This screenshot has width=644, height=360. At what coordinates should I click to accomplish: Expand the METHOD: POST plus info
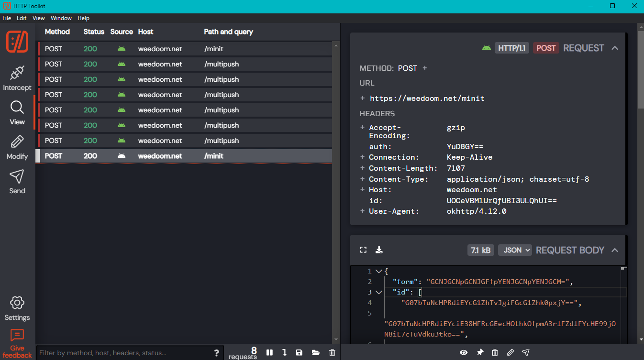click(424, 68)
